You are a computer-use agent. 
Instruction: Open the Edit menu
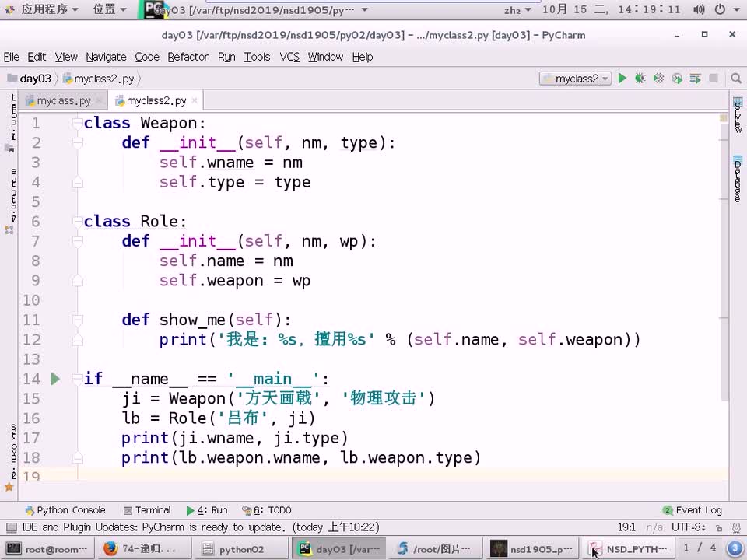point(37,57)
